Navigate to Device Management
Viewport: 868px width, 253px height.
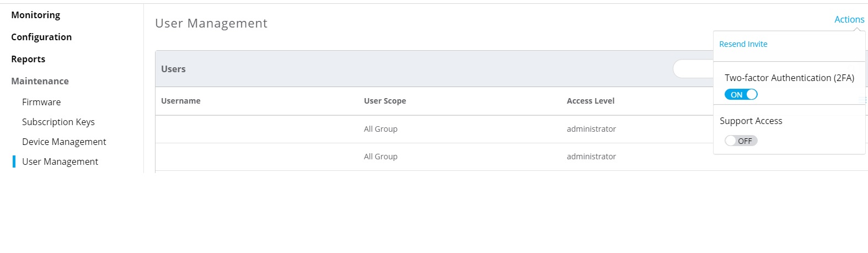click(x=64, y=142)
